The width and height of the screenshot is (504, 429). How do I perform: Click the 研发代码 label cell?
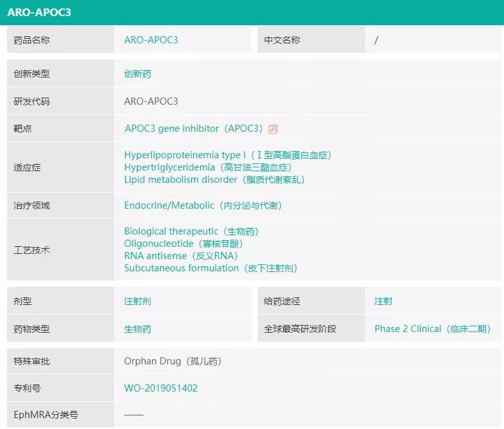point(61,101)
